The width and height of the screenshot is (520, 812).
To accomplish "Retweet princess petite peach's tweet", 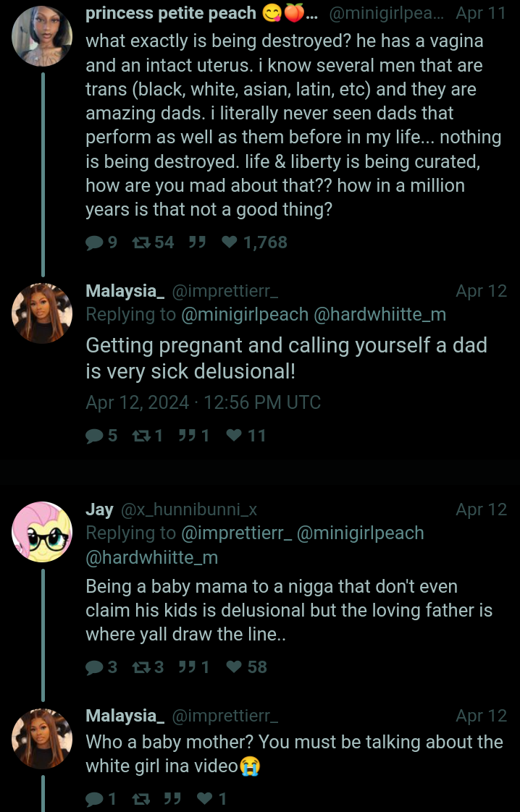I will point(141,242).
